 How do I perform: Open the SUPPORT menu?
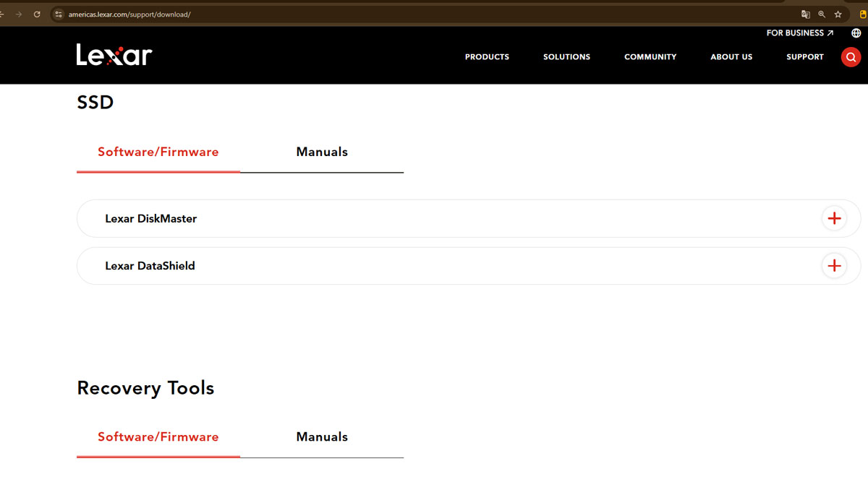804,57
